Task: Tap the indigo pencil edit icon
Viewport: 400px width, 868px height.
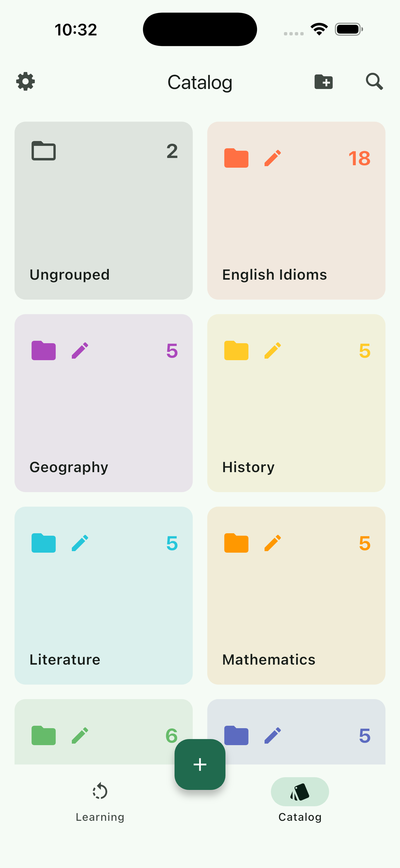Action: pos(272,735)
